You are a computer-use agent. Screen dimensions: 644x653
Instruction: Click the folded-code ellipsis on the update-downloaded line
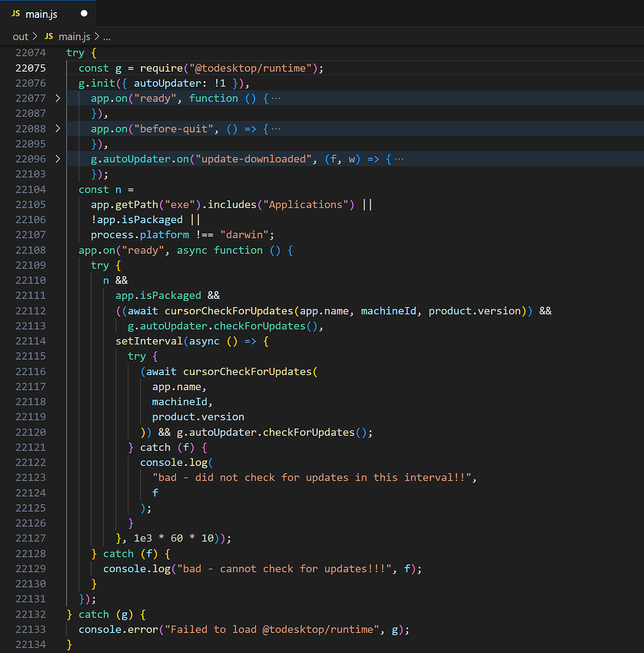pos(399,159)
